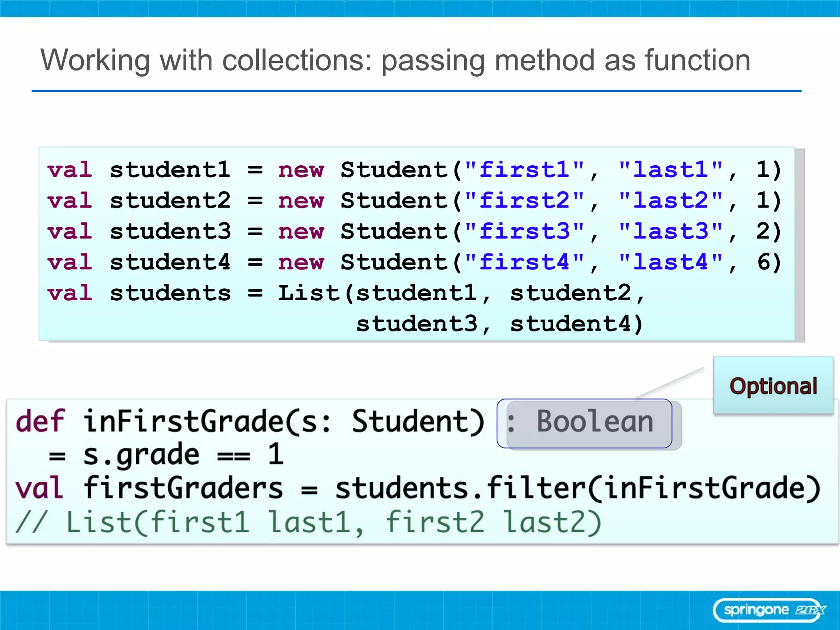Click the highlighted ': Boolean' return type
This screenshot has height=630, width=840.
(584, 422)
